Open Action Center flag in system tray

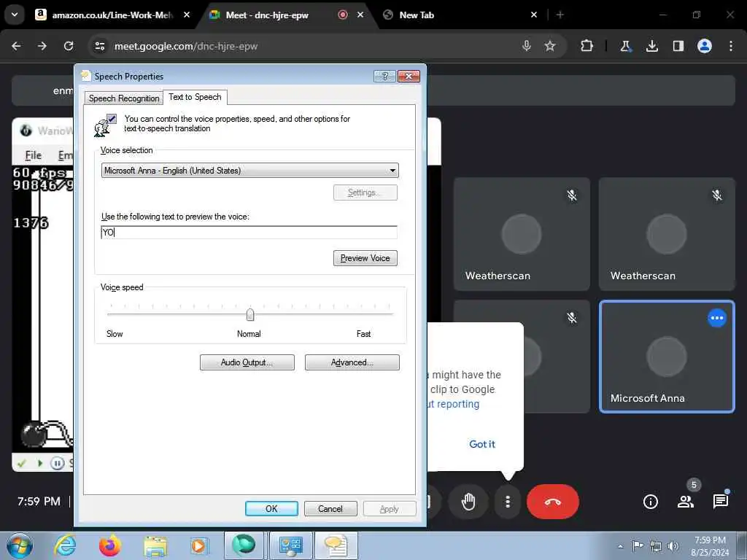click(638, 545)
